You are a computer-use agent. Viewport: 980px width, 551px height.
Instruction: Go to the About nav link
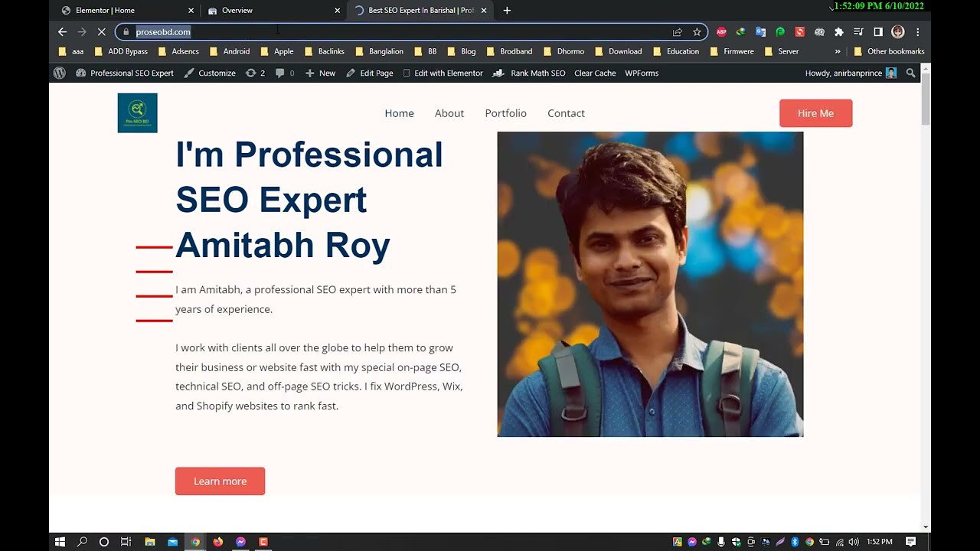pyautogui.click(x=449, y=113)
